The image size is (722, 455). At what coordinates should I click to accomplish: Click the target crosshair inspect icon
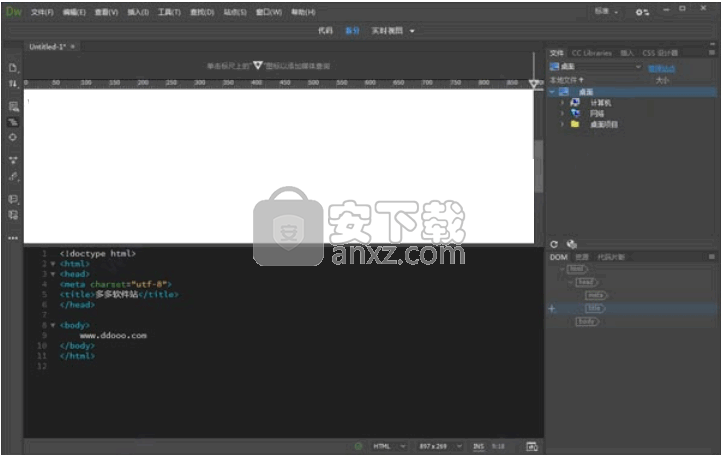(x=13, y=137)
